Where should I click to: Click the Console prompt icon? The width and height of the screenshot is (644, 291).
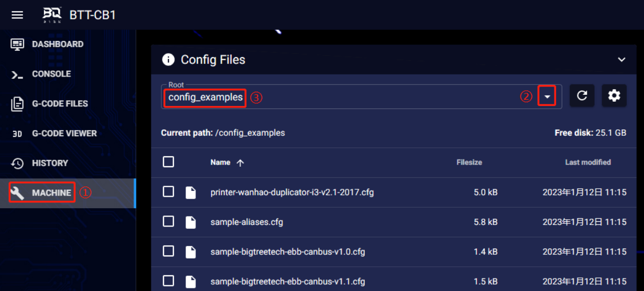pos(17,74)
